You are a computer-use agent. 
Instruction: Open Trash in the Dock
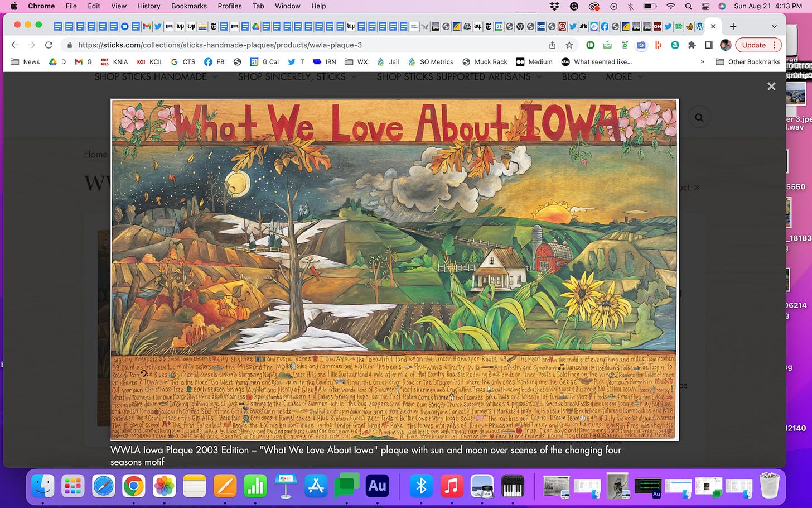click(x=770, y=486)
